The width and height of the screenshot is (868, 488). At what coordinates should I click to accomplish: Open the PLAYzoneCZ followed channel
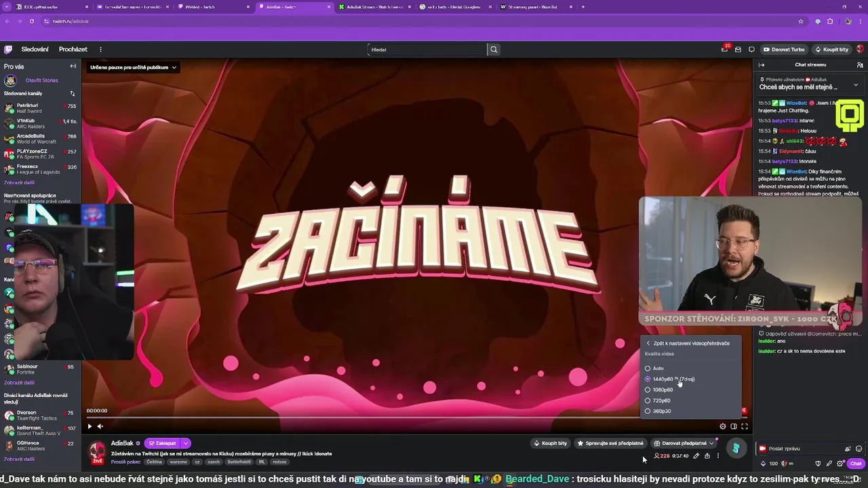pyautogui.click(x=39, y=154)
